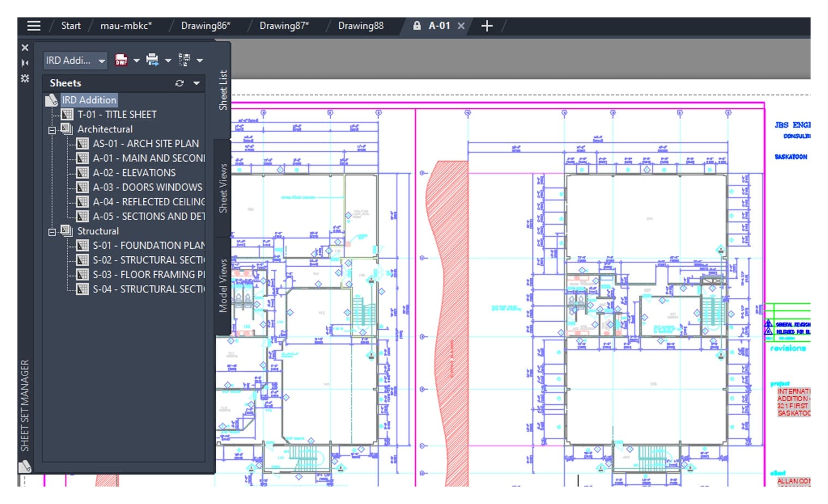Select A-05 - SECTIONS AND DET sheet
The image size is (828, 504).
148,217
